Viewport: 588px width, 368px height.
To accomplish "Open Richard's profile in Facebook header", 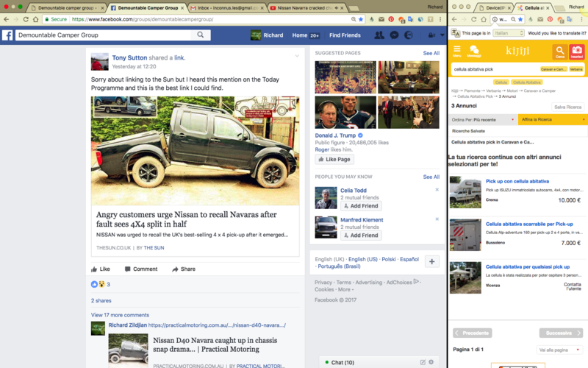I will (x=267, y=35).
